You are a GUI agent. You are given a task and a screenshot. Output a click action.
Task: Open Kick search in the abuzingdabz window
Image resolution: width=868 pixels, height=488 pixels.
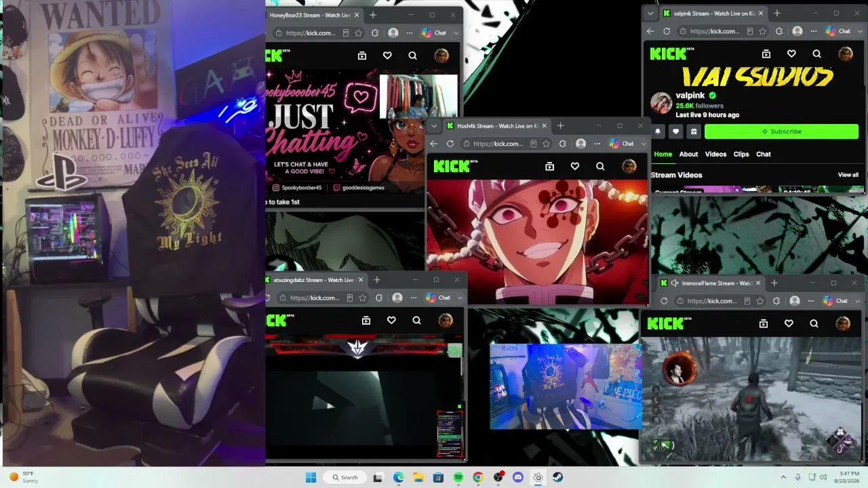click(416, 321)
